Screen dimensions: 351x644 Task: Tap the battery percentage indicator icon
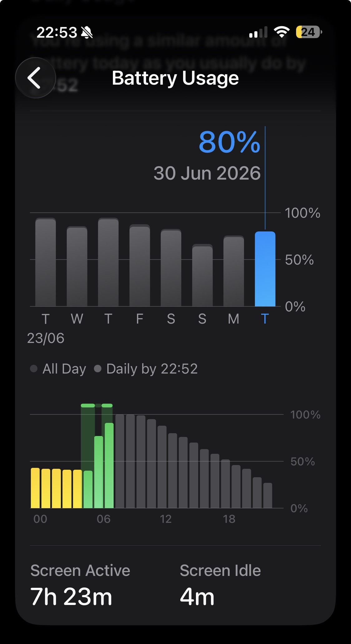(x=309, y=32)
